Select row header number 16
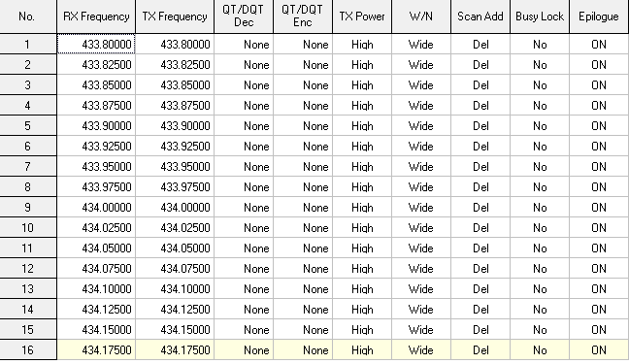The height and width of the screenshot is (364, 629). point(28,350)
